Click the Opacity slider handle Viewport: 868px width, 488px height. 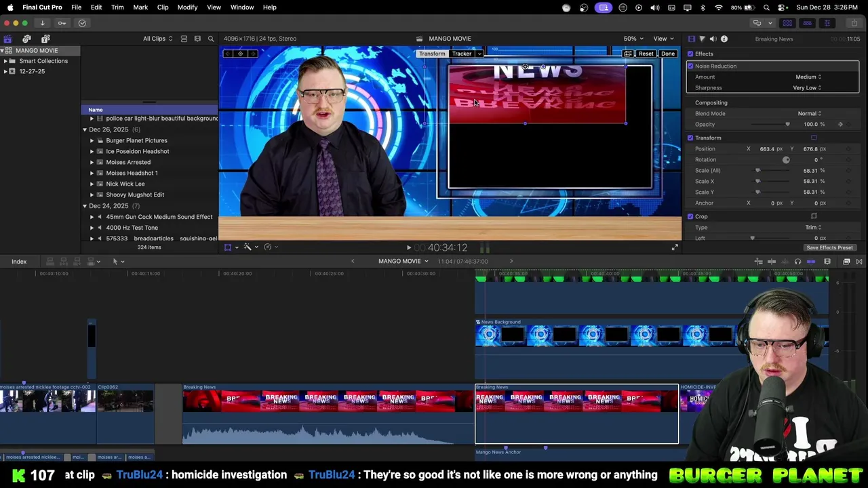point(787,124)
